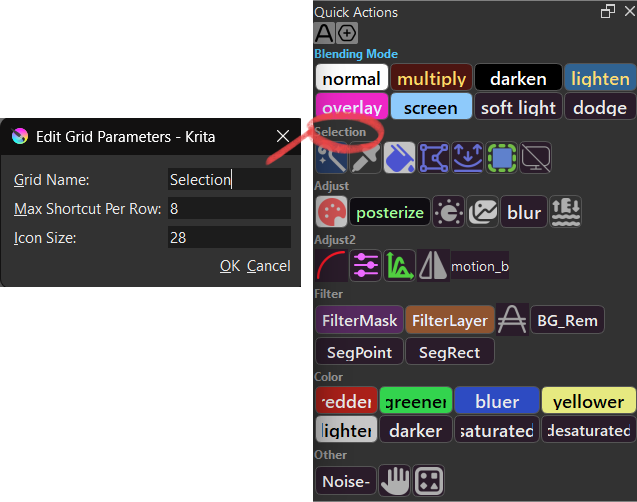Image resolution: width=637 pixels, height=502 pixels.
Task: Click the Noise- button
Action: tap(346, 481)
